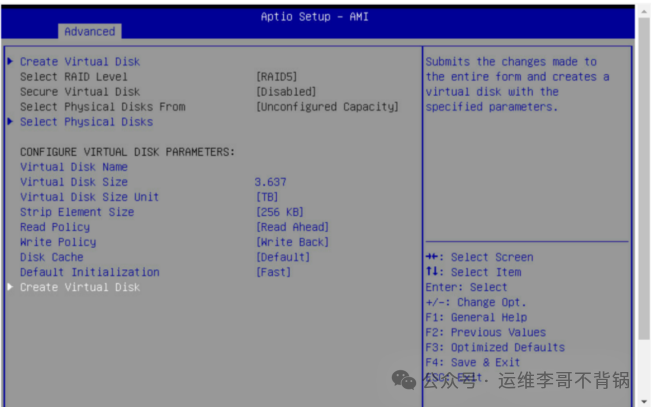The height and width of the screenshot is (407, 651).
Task: Edit the Virtual Disk Size value 3.637
Action: (270, 182)
